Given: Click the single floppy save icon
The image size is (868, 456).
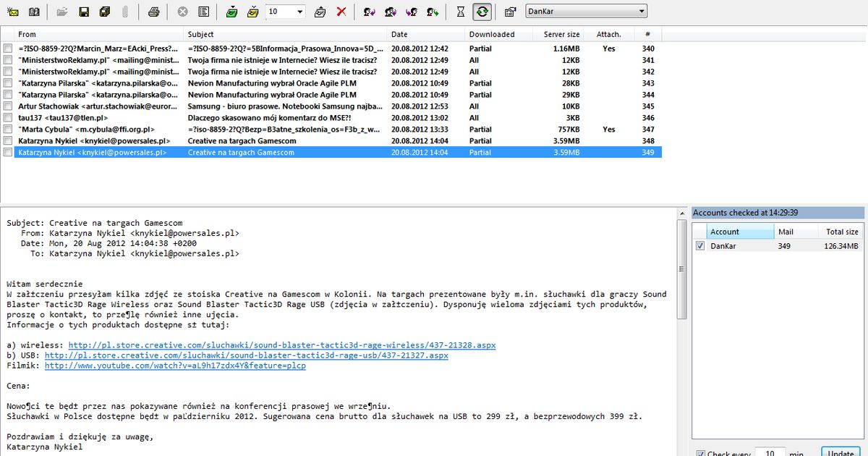Looking at the screenshot, I should [x=84, y=12].
